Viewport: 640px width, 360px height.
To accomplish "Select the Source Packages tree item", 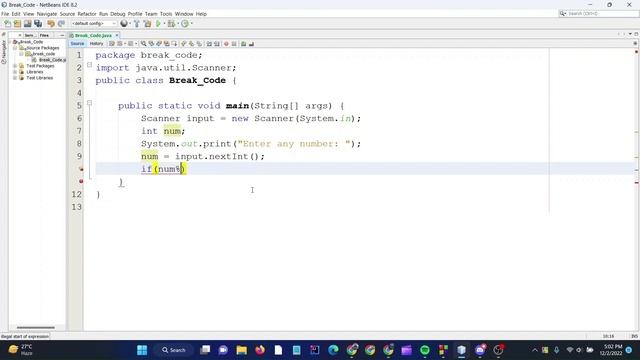I will pos(42,48).
